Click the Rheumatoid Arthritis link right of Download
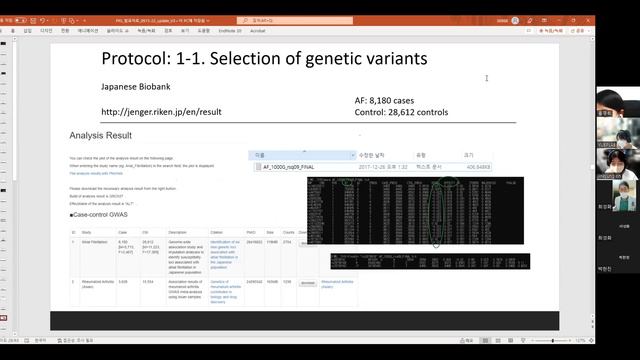This screenshot has height=360, width=640. click(x=337, y=284)
